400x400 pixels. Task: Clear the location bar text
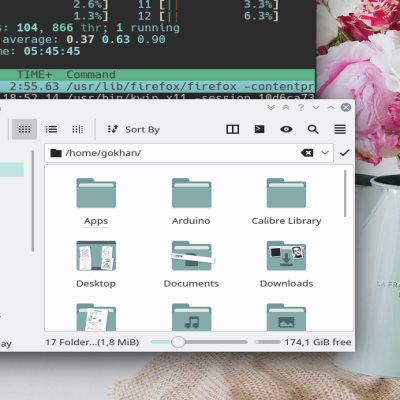click(307, 153)
